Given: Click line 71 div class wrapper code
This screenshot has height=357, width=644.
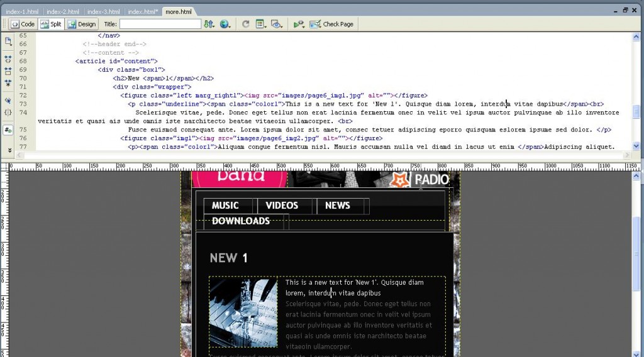Looking at the screenshot, I should coord(152,87).
